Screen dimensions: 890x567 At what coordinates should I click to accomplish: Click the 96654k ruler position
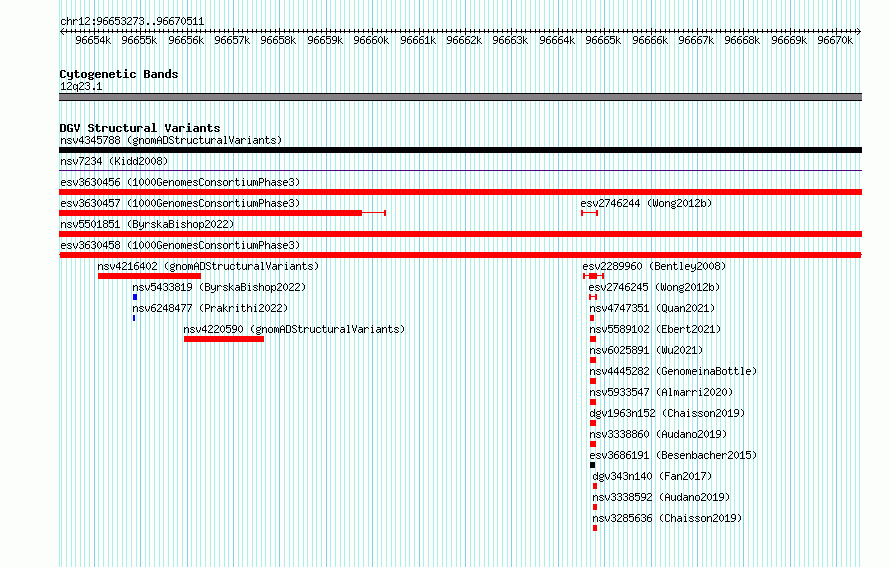pyautogui.click(x=93, y=40)
